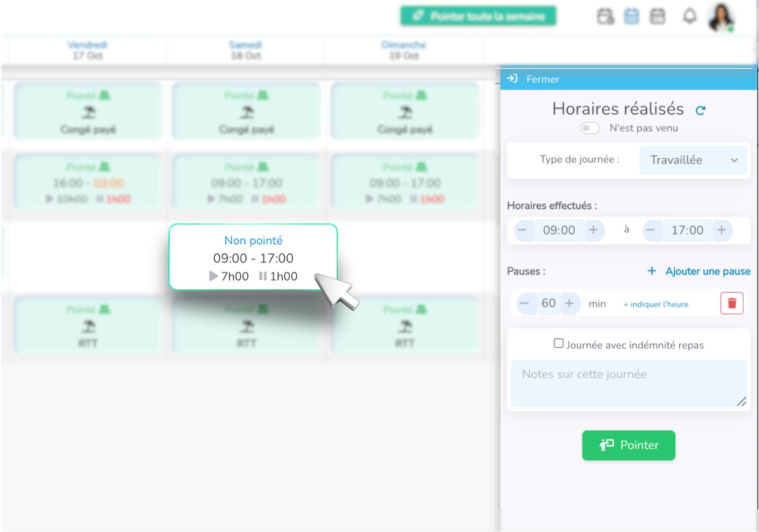
Task: Click the third calendar icon in header
Action: click(x=657, y=16)
